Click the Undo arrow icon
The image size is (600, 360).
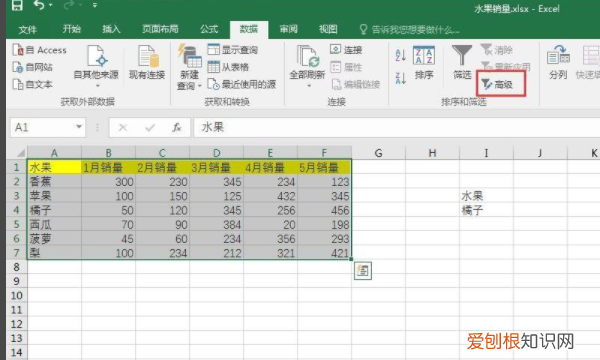click(x=39, y=5)
